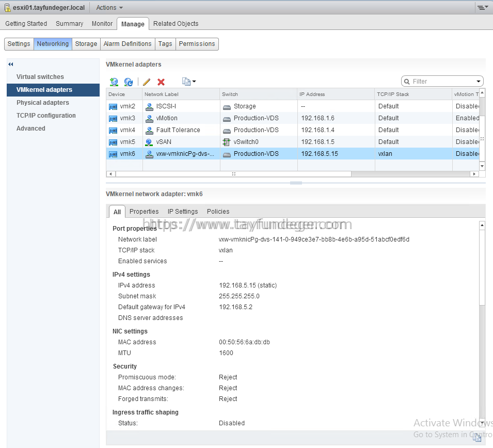Click the adapter table horizontal scrollbar thumb

pos(233,174)
